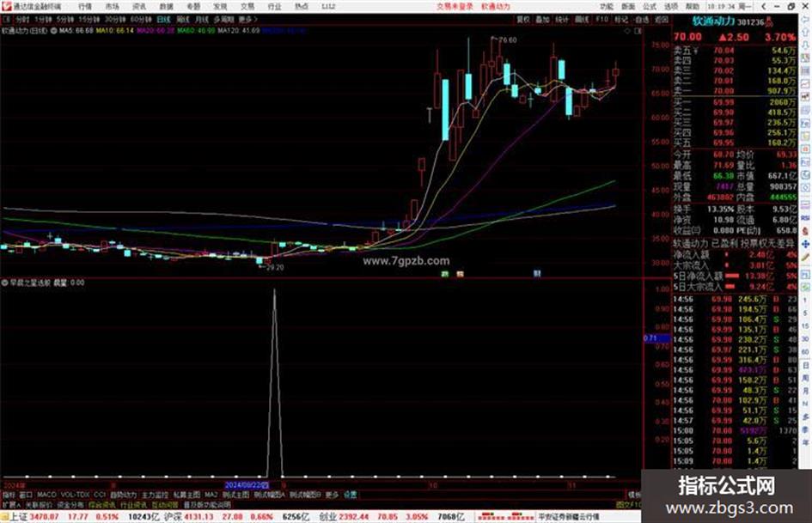Expand the 更多 periods dropdown
812x523 pixels.
click(247, 19)
